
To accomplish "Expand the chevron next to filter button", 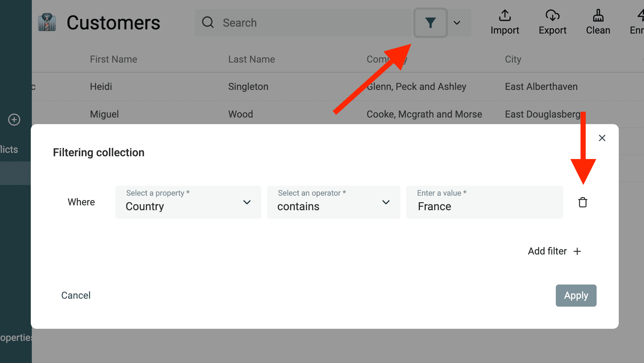I will click(x=457, y=23).
